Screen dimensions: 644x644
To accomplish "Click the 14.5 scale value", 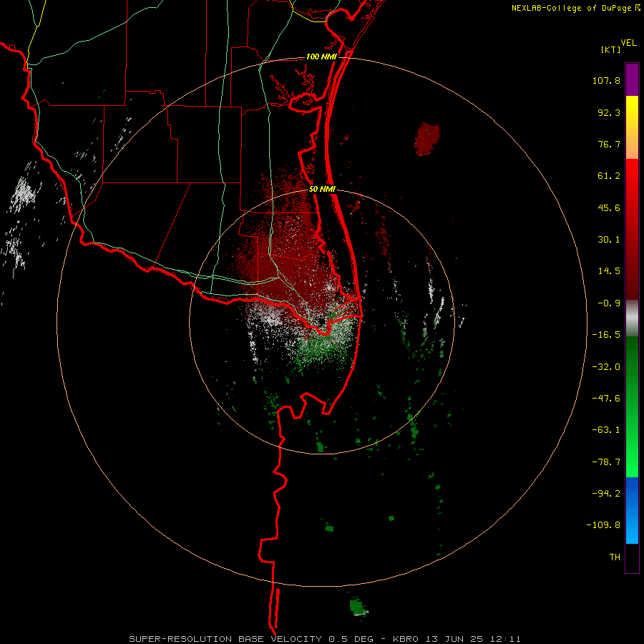I will [609, 271].
